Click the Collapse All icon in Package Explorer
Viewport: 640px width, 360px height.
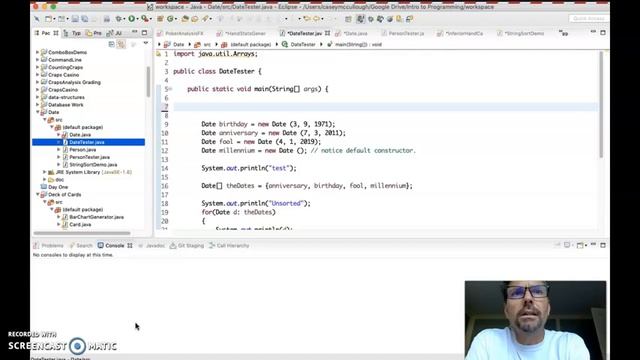(111, 44)
